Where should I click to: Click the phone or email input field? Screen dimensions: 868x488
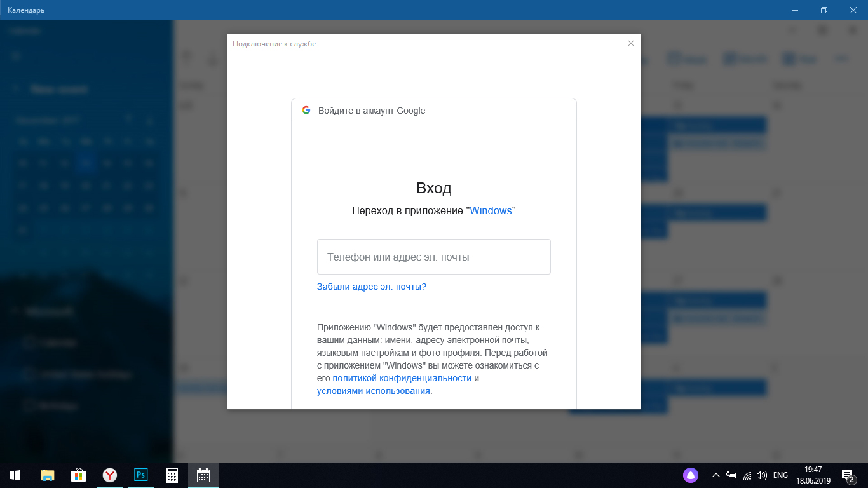coord(434,257)
